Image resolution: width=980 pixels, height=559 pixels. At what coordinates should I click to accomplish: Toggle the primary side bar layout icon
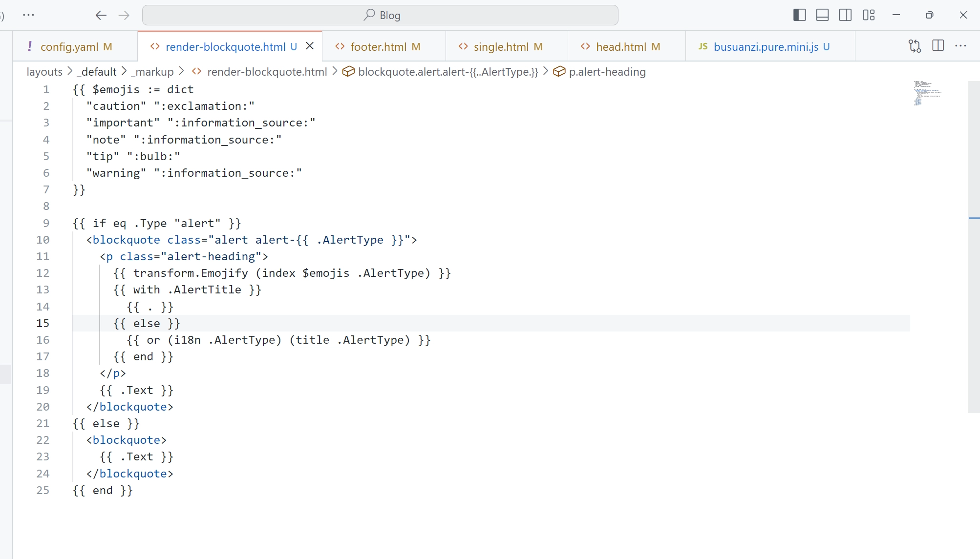[x=800, y=15]
